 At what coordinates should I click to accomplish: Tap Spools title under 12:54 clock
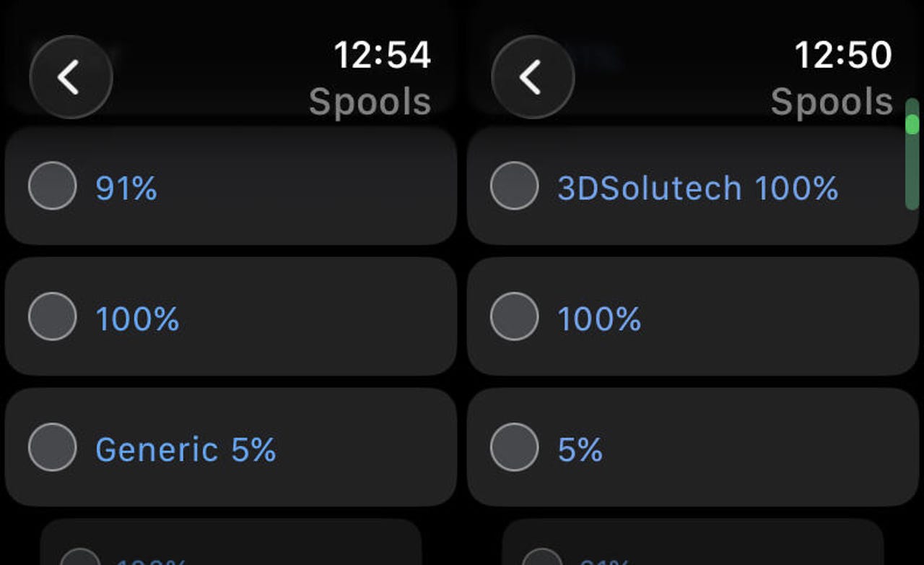pyautogui.click(x=370, y=102)
